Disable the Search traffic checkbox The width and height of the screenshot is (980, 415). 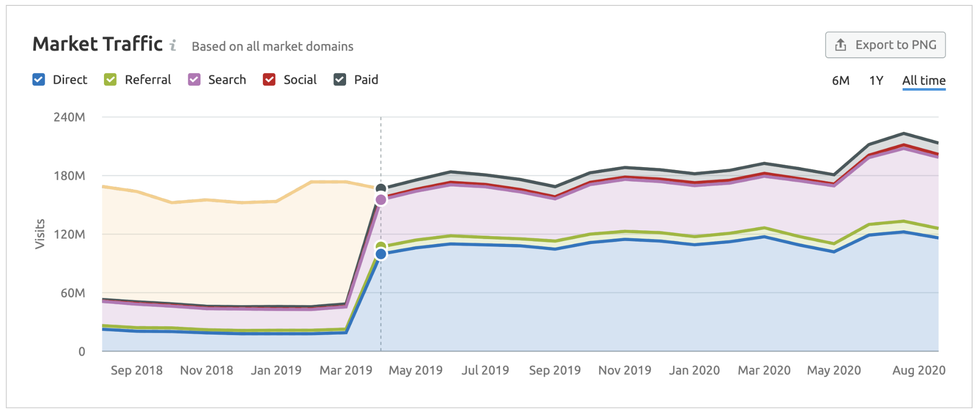(x=194, y=80)
